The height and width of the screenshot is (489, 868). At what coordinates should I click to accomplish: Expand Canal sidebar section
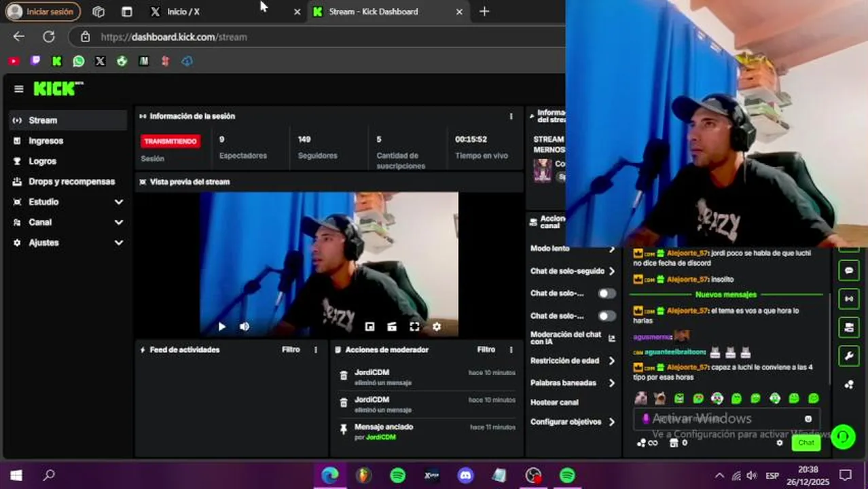click(68, 222)
